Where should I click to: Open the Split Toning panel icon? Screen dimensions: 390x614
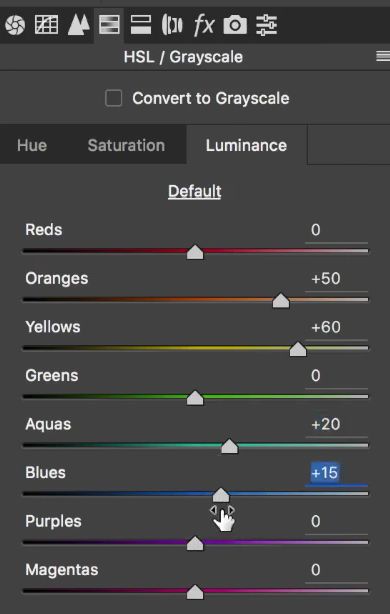click(141, 25)
